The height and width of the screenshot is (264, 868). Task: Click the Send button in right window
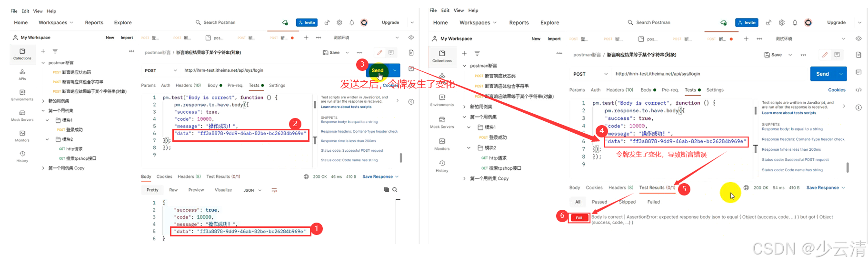[x=823, y=74]
